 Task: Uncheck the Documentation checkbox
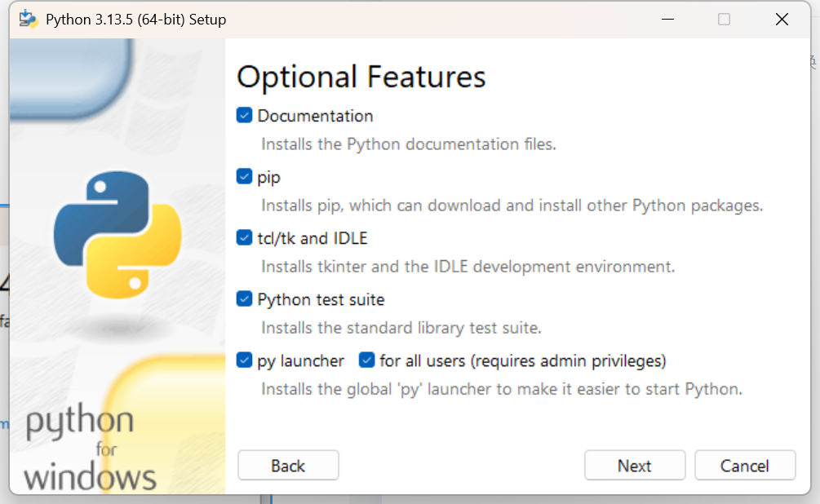[243, 115]
